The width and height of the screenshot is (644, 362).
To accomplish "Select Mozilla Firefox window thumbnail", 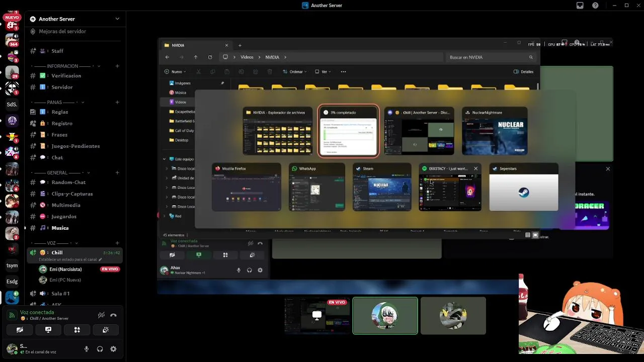I will point(247,187).
